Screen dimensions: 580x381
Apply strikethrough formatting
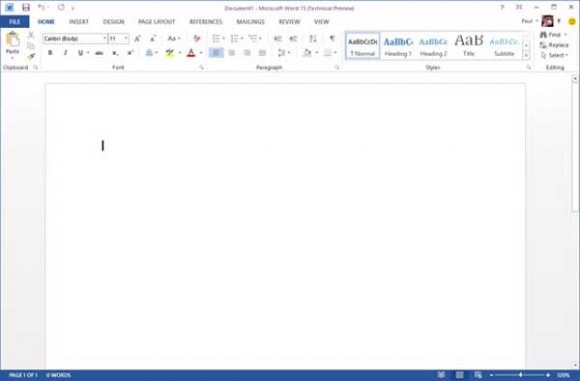tap(99, 53)
